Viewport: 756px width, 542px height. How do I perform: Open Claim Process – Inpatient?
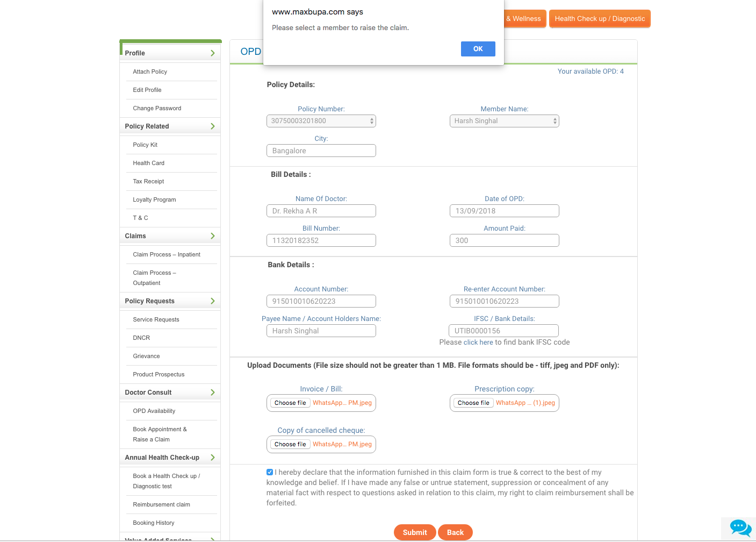click(167, 254)
